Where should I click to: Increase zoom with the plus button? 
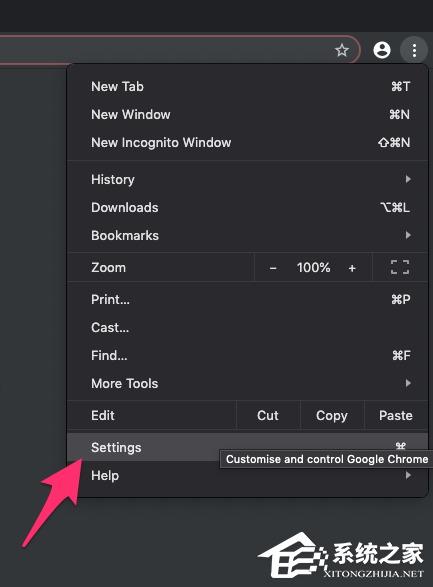(352, 268)
